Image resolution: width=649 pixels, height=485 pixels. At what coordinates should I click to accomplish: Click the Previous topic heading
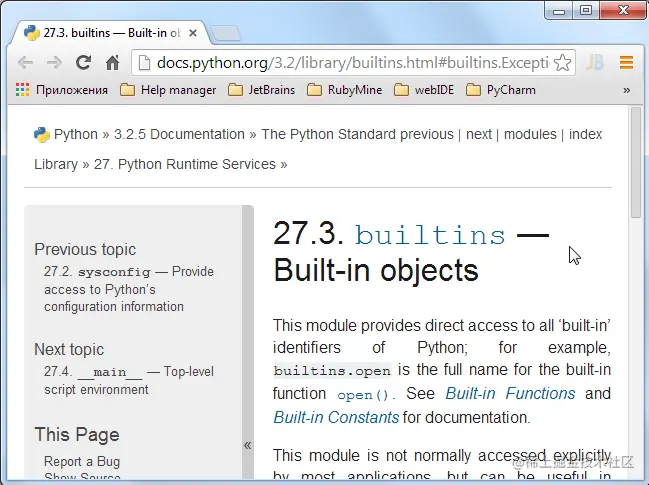pos(85,249)
